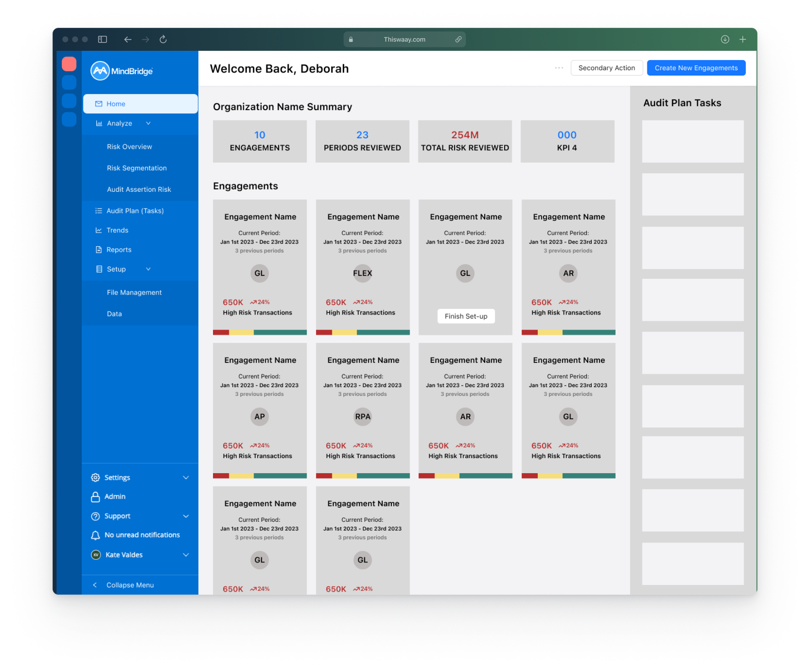Collapse the Setup submenu chevron
The height and width of the screenshot is (672, 810).
pyautogui.click(x=148, y=269)
